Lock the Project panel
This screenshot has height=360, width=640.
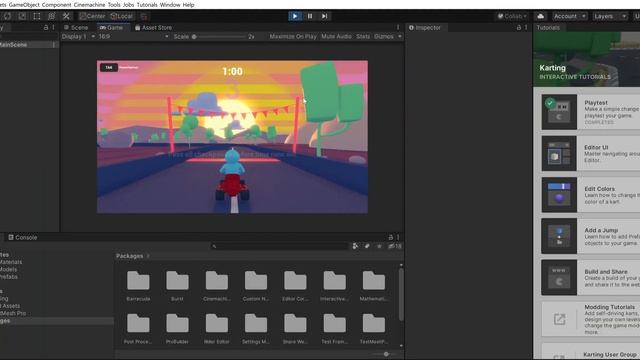coord(391,237)
